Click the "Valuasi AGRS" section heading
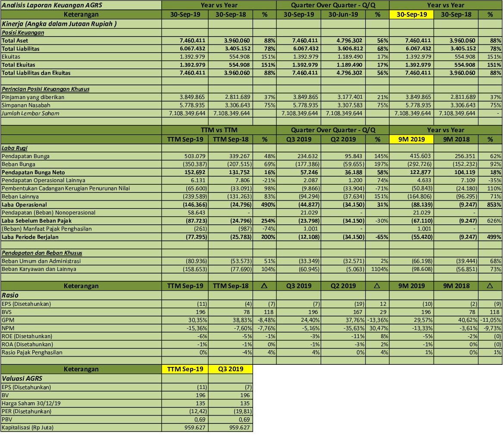The image size is (504, 435). [22, 379]
